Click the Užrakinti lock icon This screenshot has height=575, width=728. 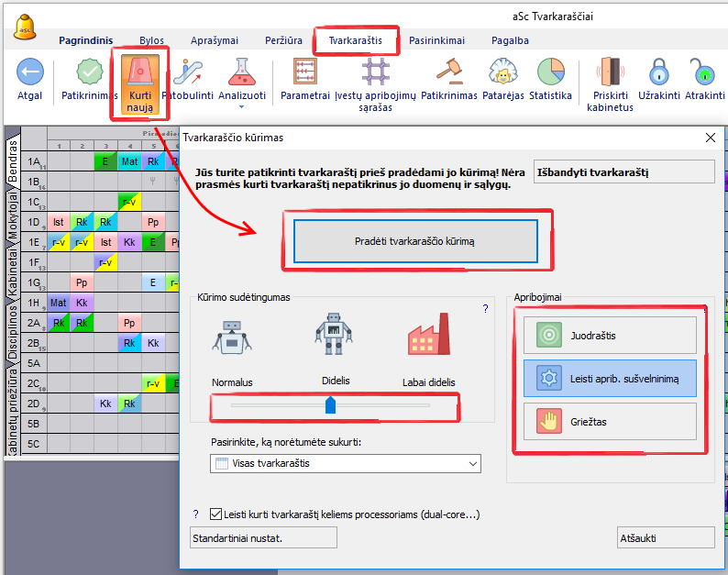pyautogui.click(x=657, y=72)
